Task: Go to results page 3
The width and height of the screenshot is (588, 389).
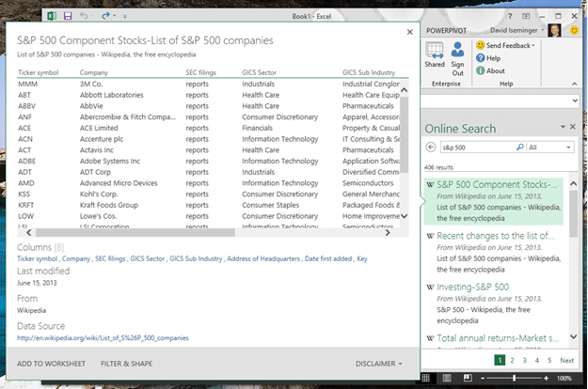Action: pos(524,360)
